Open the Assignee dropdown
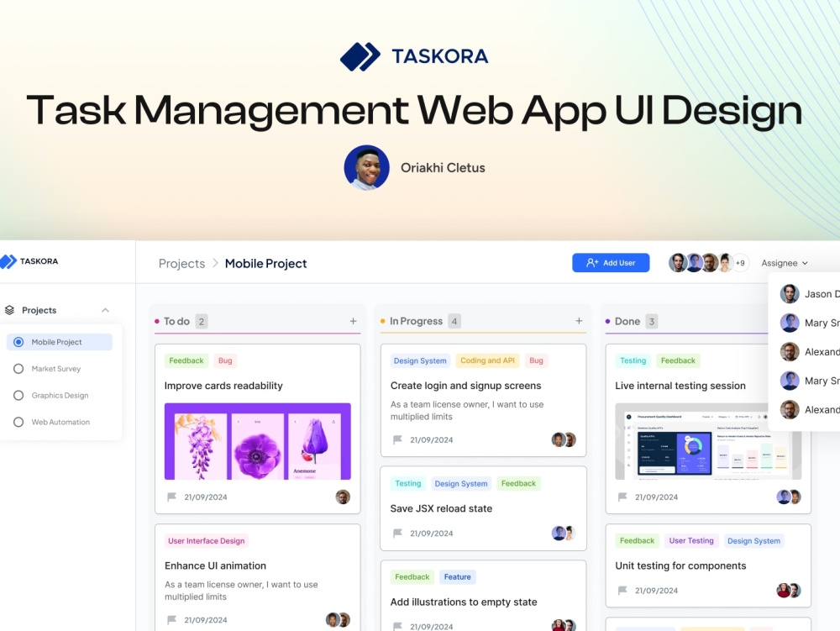This screenshot has height=631, width=840. click(785, 263)
